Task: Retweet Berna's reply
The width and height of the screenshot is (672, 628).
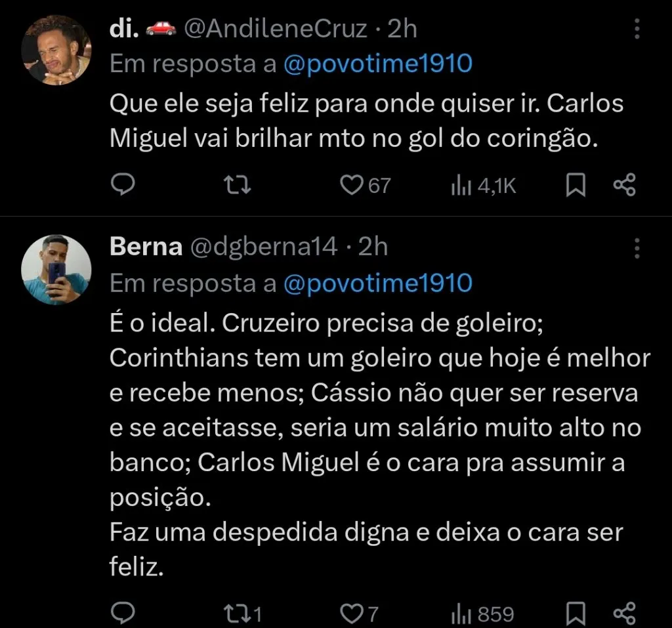Action: (238, 614)
